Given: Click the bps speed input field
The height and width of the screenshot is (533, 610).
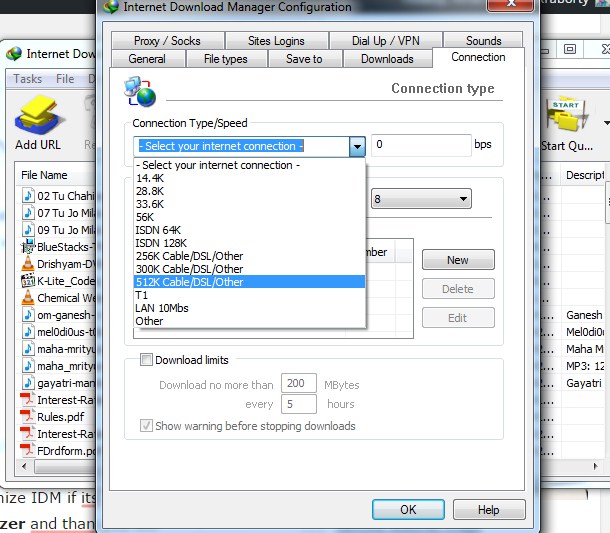Looking at the screenshot, I should 421,145.
